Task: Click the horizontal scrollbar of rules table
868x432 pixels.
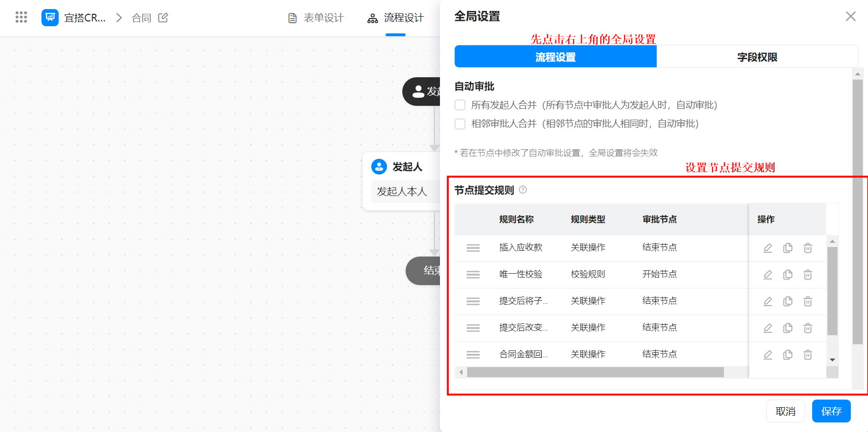Action: [x=595, y=372]
